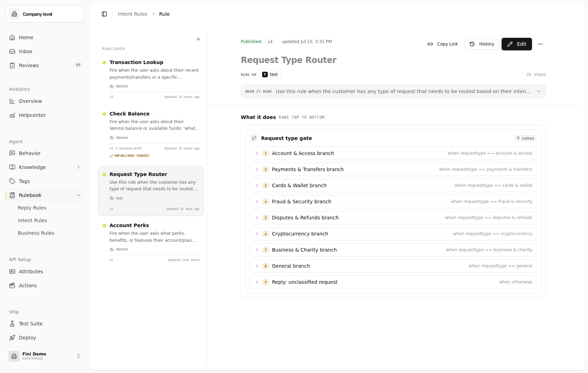Image resolution: width=588 pixels, height=373 pixels.
Task: Toggle the sidebar panel icon
Action: (104, 14)
